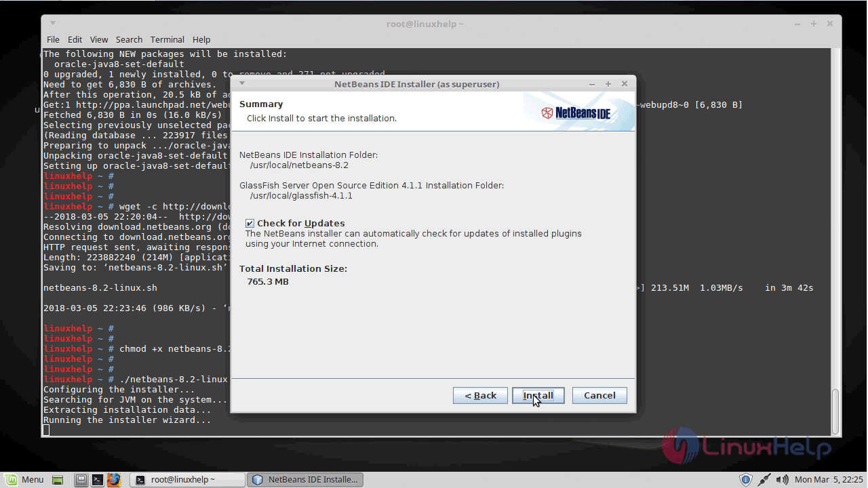Click the NetBeans IDE logo in the header
The width and height of the screenshot is (868, 488).
(x=576, y=113)
